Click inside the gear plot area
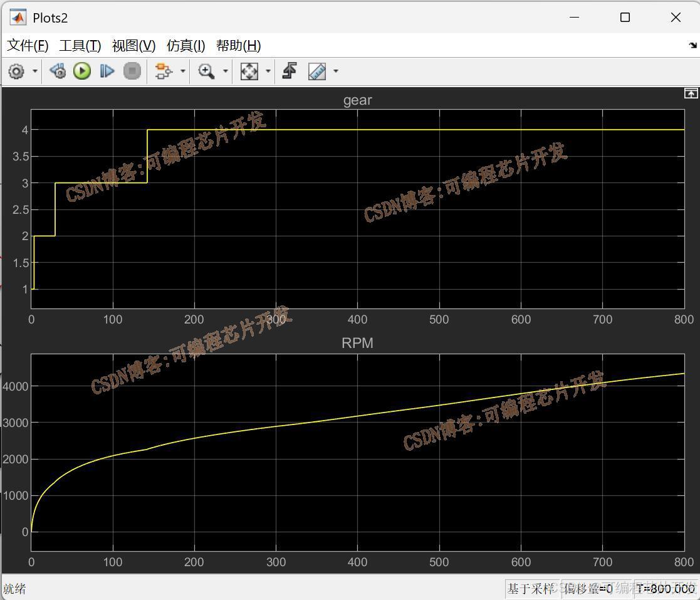This screenshot has height=600, width=700. [x=358, y=209]
